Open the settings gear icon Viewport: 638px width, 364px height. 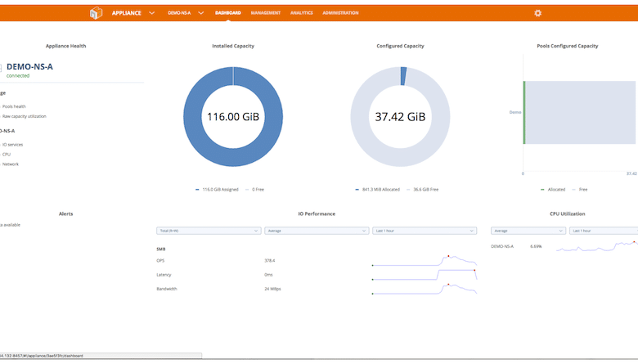point(537,13)
